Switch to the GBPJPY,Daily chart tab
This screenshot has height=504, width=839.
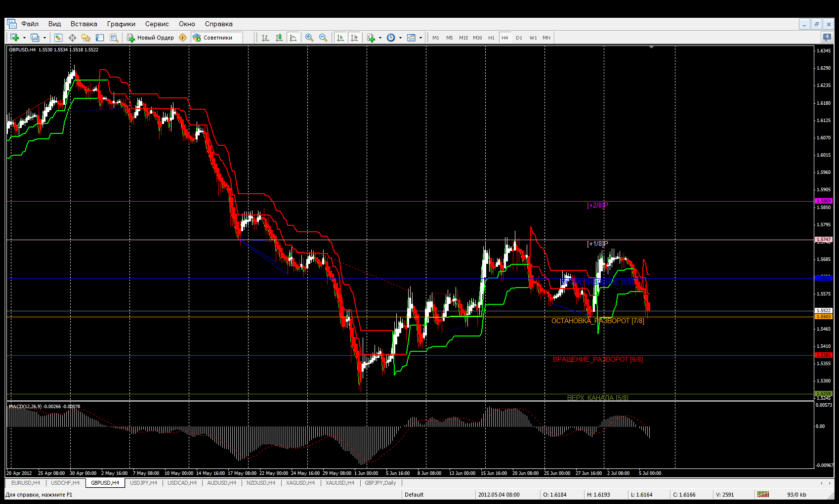point(380,483)
